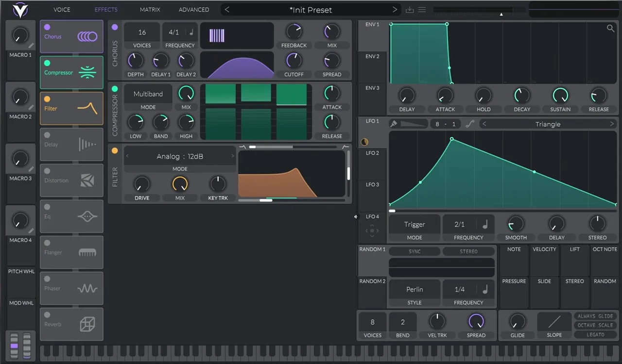Open the compressor Multiband mode selector
The height and width of the screenshot is (364, 622).
point(148,94)
